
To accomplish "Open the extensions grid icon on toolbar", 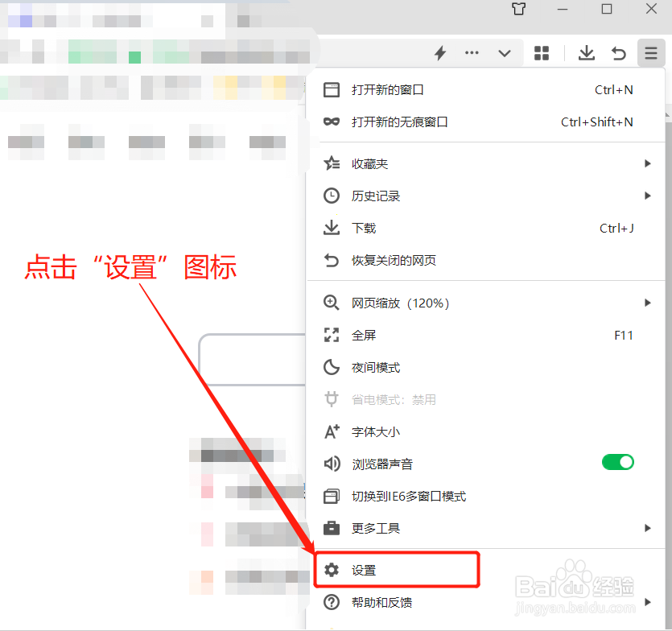I will tap(542, 53).
